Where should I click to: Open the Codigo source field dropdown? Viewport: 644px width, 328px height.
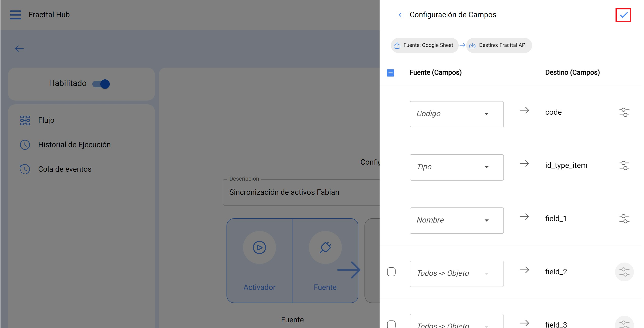(457, 114)
